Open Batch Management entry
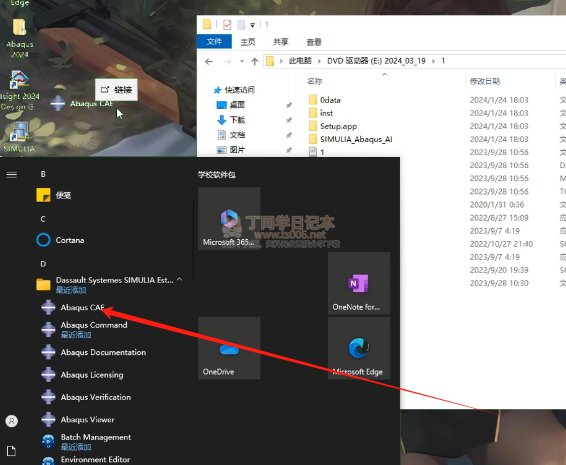 click(x=96, y=441)
